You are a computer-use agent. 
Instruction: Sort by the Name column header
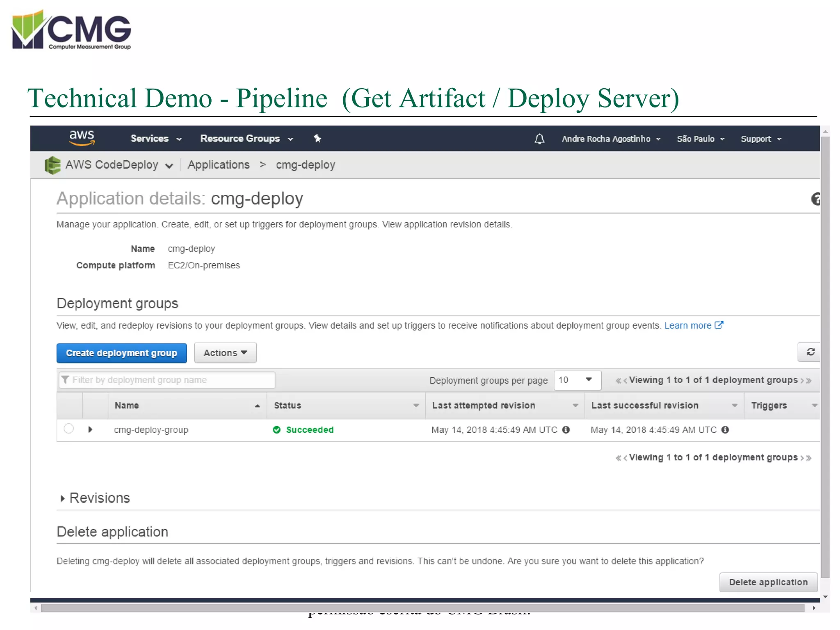coord(187,406)
